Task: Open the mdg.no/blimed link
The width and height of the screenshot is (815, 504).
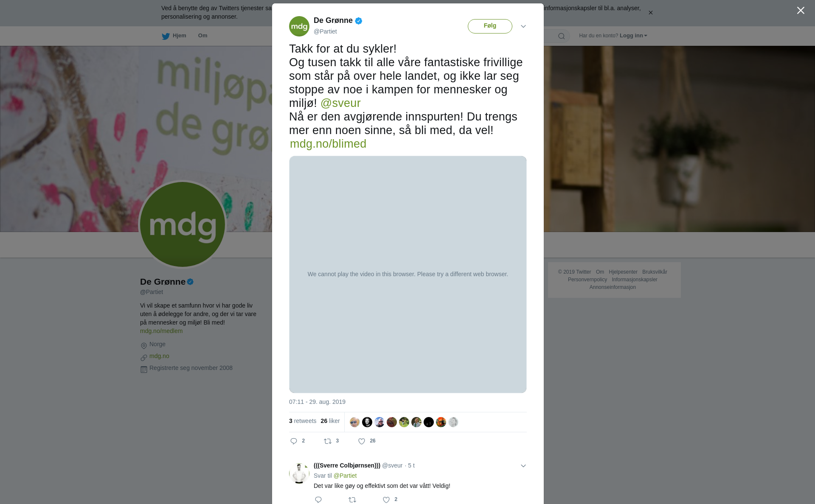Action: [328, 144]
